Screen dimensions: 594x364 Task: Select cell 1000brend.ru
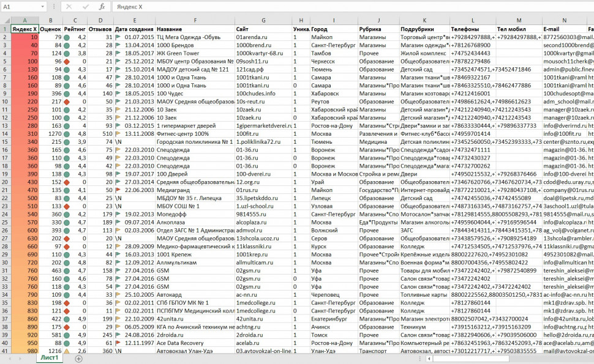point(263,45)
